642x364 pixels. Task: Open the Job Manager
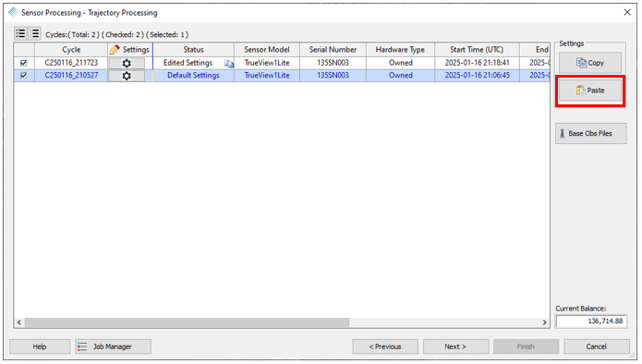113,346
